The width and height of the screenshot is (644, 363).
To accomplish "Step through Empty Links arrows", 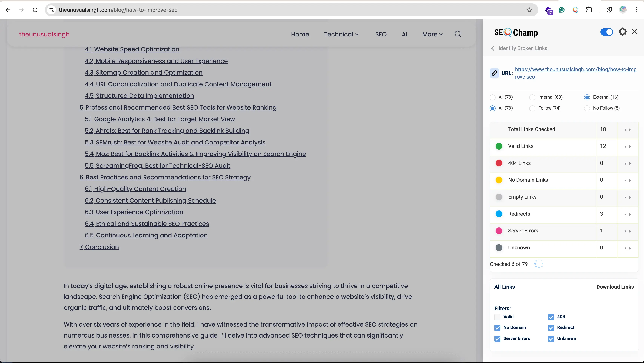I will point(628,197).
